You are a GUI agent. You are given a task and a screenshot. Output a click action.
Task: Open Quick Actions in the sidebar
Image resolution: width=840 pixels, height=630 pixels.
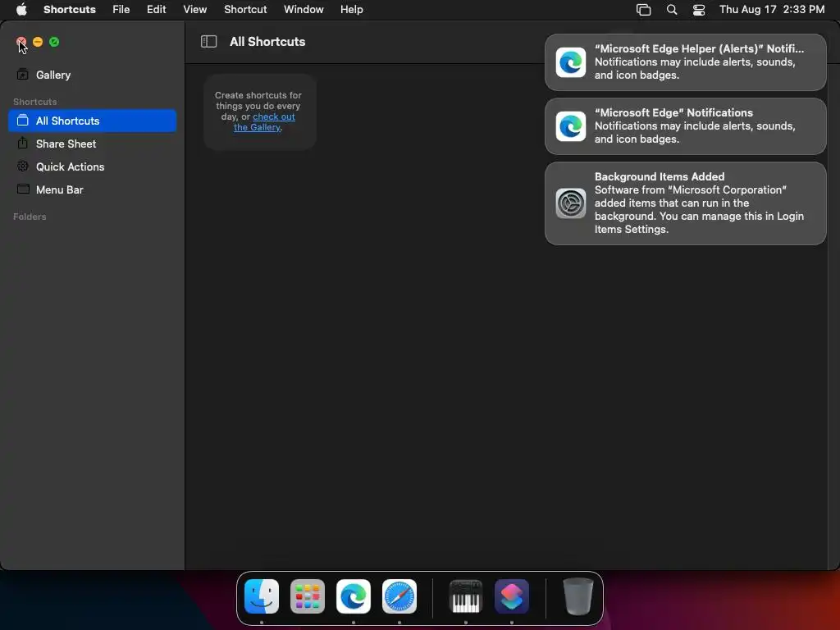click(x=92, y=167)
